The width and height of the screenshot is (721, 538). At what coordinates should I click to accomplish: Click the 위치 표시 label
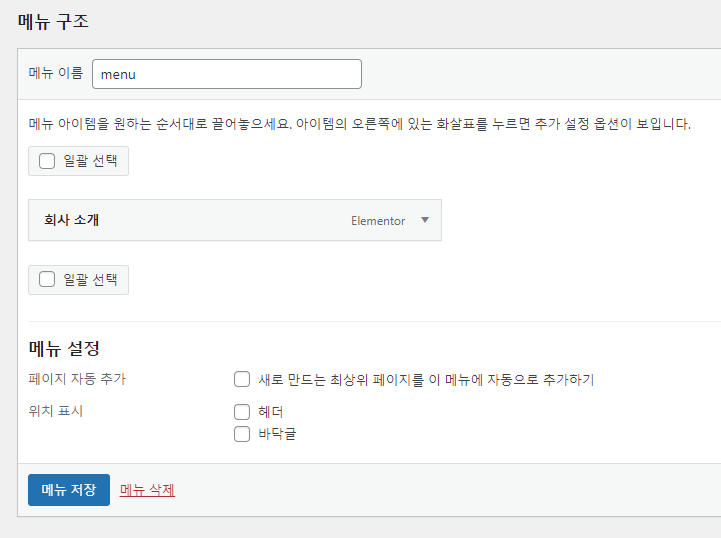pyautogui.click(x=56, y=411)
